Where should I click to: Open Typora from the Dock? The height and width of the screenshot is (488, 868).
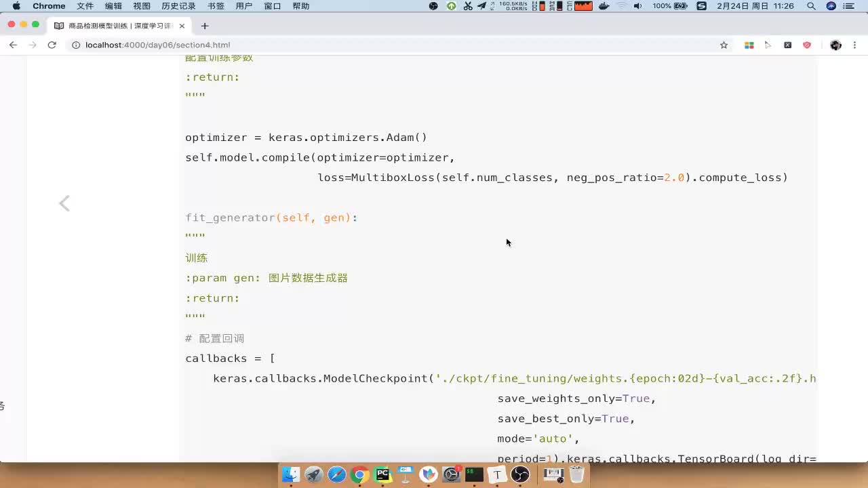tap(497, 474)
